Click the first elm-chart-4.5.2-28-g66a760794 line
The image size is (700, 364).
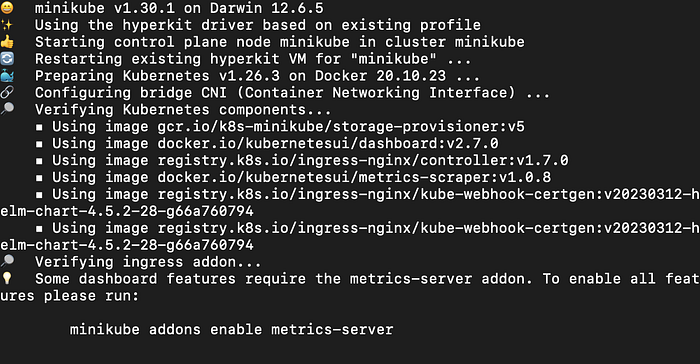(127, 211)
